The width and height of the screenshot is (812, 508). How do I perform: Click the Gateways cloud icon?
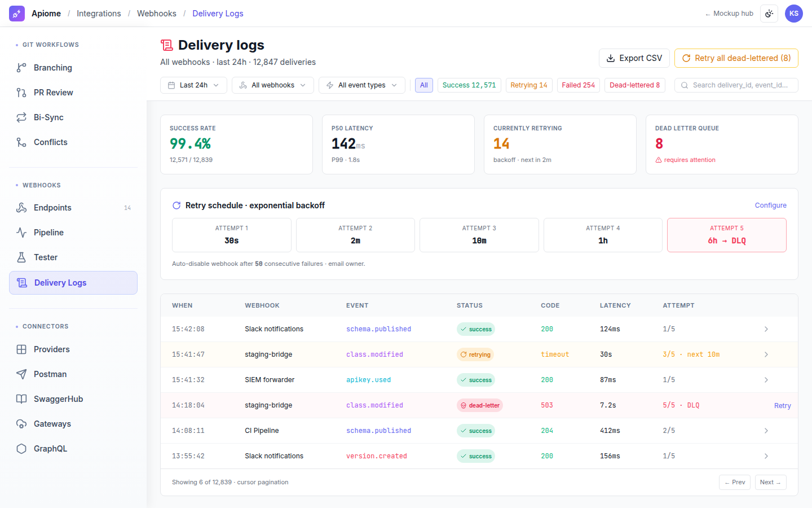pos(21,424)
